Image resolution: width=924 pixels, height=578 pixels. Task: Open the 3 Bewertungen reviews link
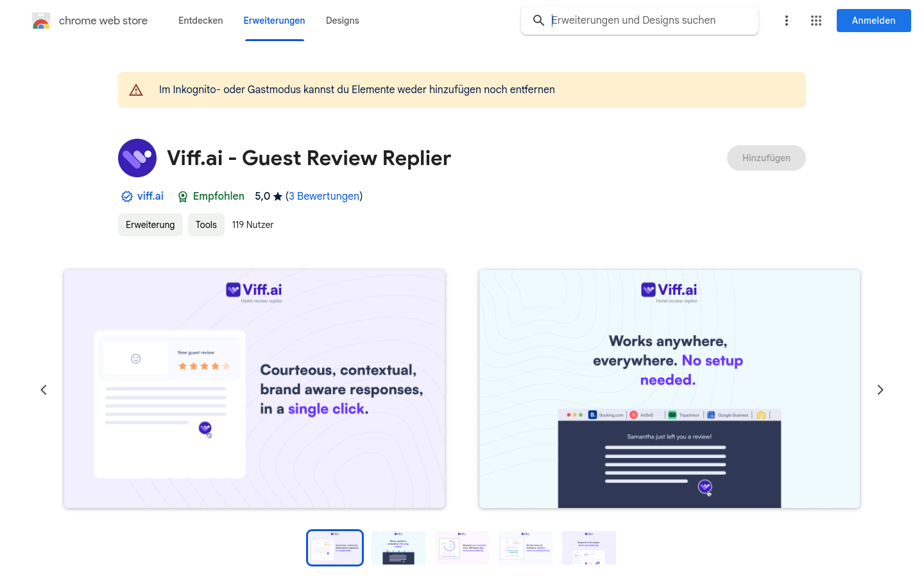(x=324, y=197)
